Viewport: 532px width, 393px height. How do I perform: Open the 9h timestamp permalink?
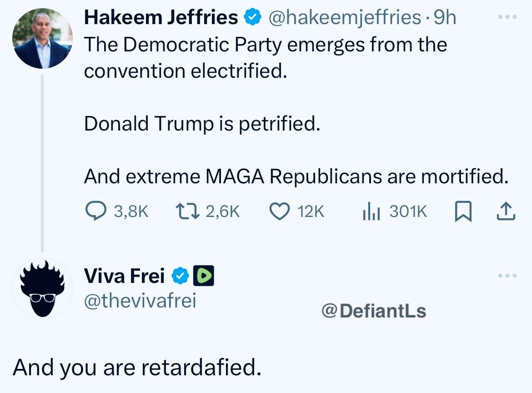pos(444,18)
